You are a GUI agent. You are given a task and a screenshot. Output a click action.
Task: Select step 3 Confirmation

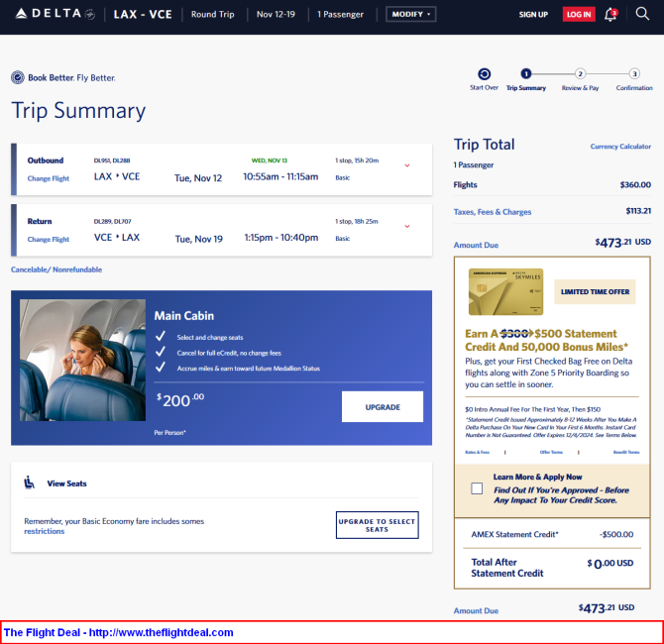pyautogui.click(x=634, y=74)
